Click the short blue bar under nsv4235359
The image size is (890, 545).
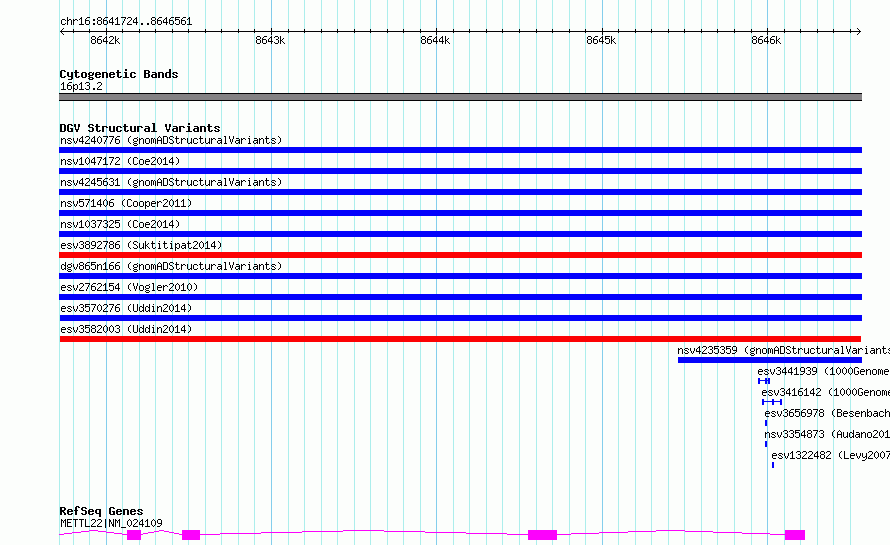pos(770,360)
